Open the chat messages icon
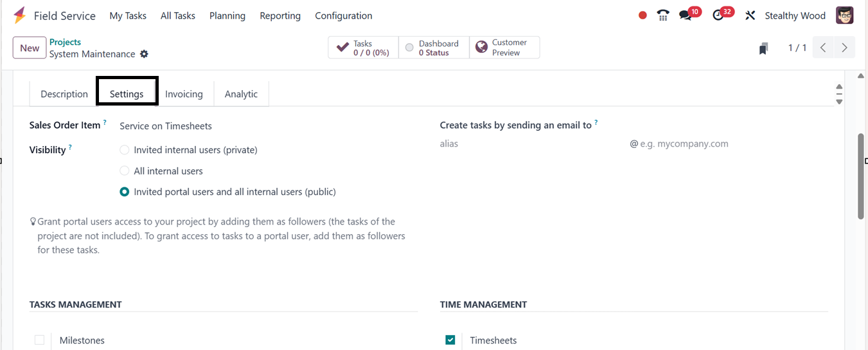Viewport: 868px width, 350px height. tap(686, 15)
